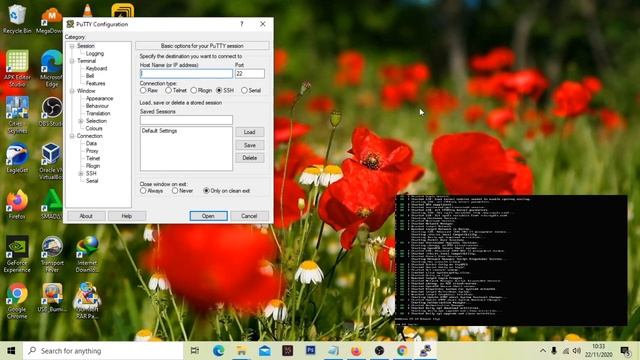This screenshot has height=360, width=640.
Task: Switch to OBS Studio in the taskbar
Action: pyautogui.click(x=379, y=351)
